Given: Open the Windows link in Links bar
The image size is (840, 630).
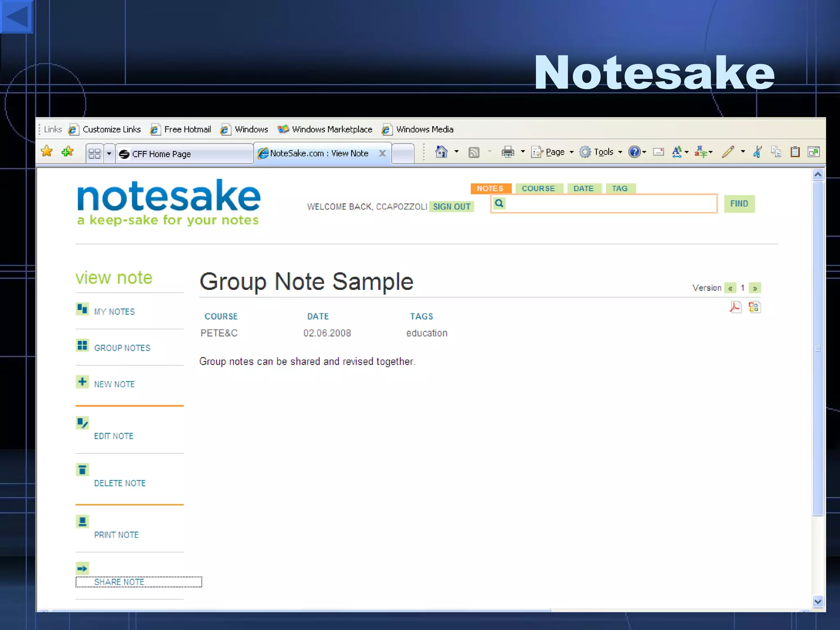Looking at the screenshot, I should pos(244,130).
